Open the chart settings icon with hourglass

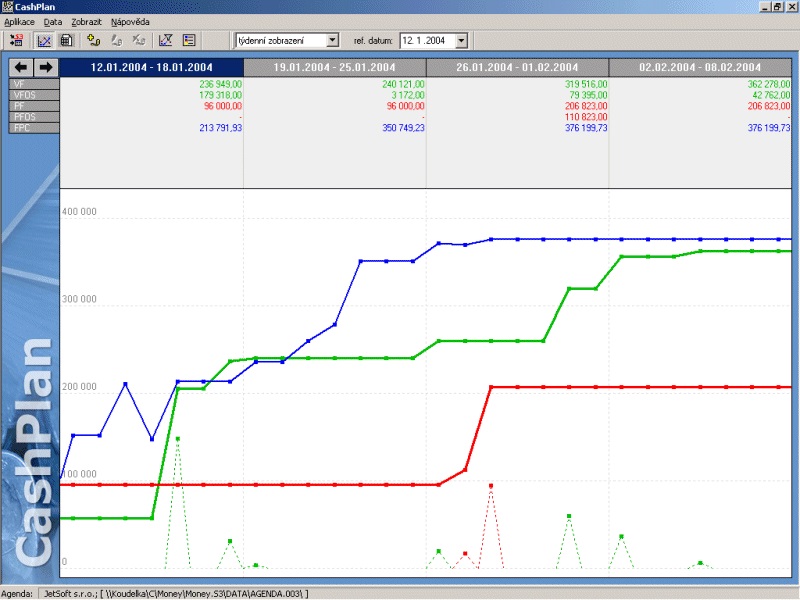coord(165,40)
